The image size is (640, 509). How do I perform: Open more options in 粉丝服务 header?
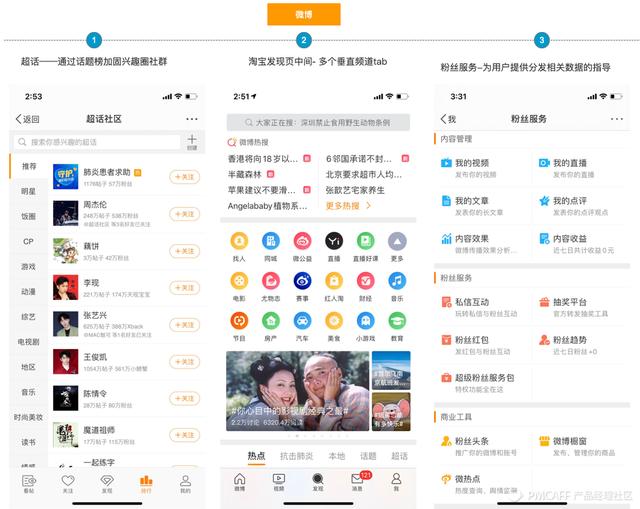coord(617,119)
